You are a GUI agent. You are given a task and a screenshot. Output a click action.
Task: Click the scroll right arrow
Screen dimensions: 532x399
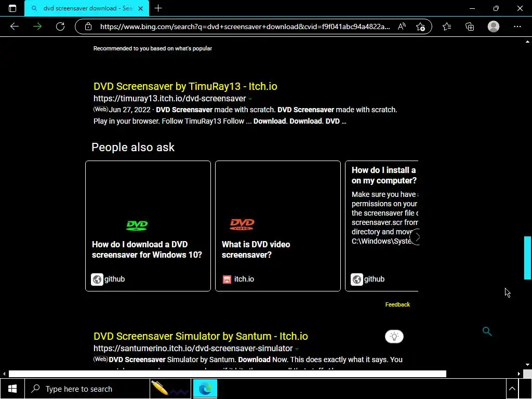(519, 374)
